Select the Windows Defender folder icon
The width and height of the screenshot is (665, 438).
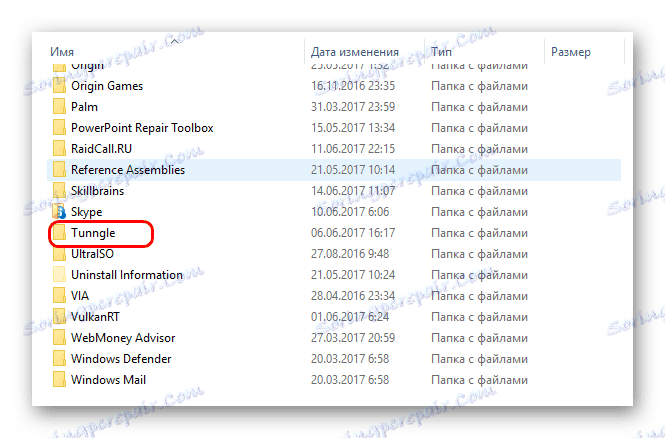[59, 359]
